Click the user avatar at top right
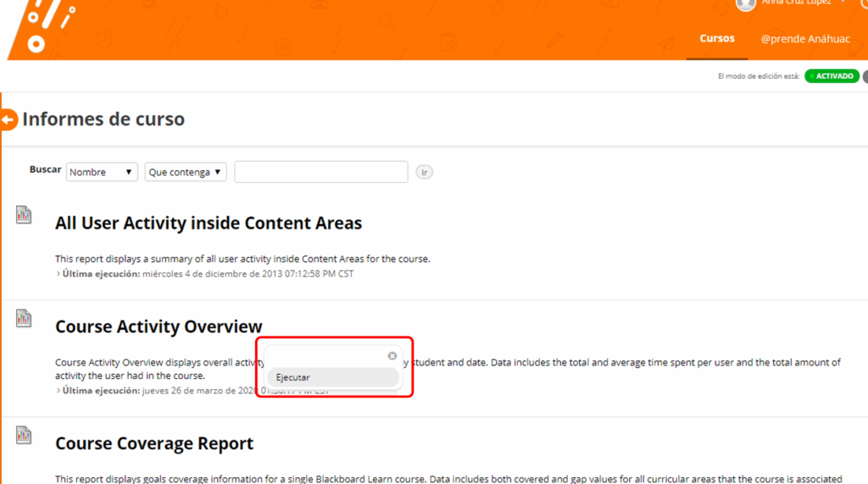This screenshot has height=484, width=868. [746, 4]
